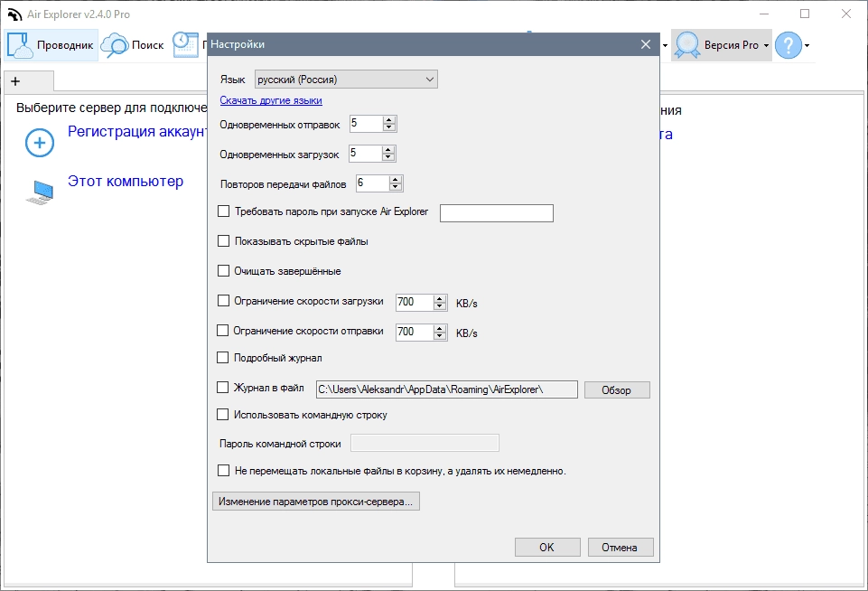
Task: Click the Этот компьютер computer icon
Action: click(x=40, y=192)
